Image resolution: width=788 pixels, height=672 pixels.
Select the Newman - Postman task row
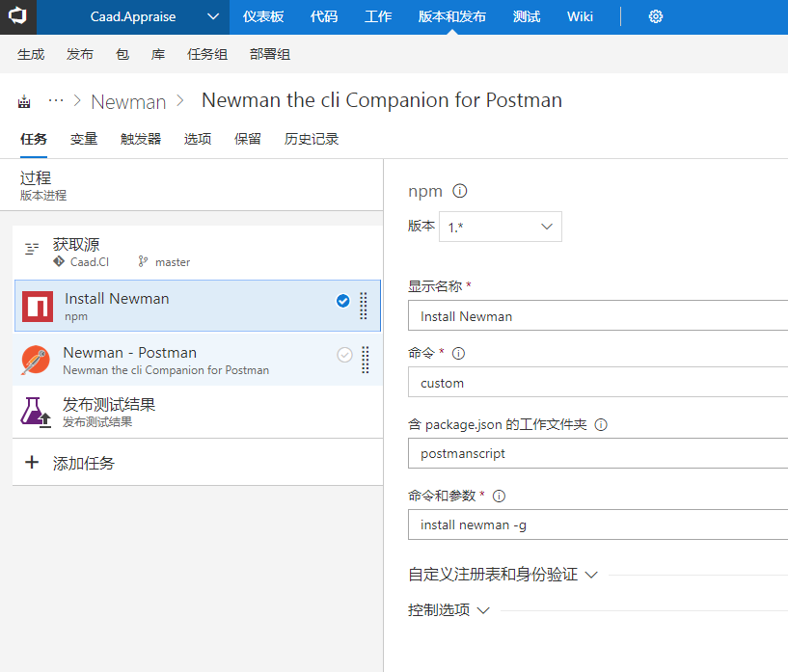tap(197, 360)
